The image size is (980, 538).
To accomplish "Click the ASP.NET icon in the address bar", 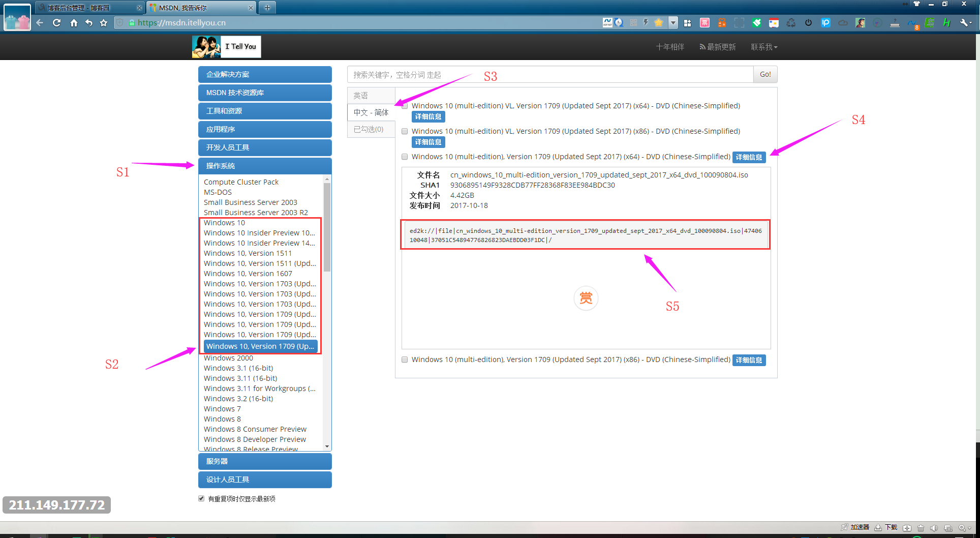I will (x=607, y=22).
